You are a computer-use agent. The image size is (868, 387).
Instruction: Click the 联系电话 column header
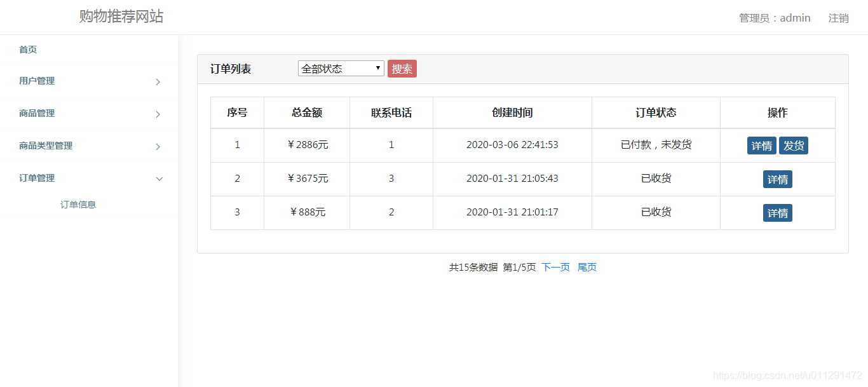[391, 112]
